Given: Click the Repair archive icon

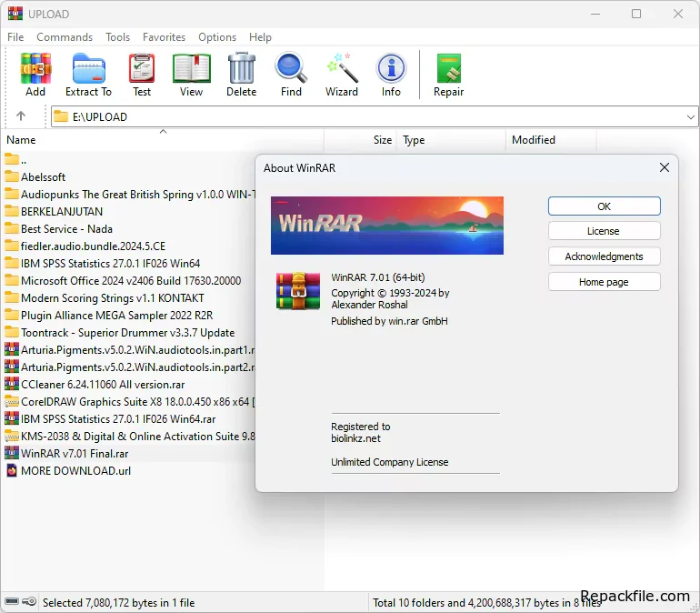Looking at the screenshot, I should click(x=449, y=68).
